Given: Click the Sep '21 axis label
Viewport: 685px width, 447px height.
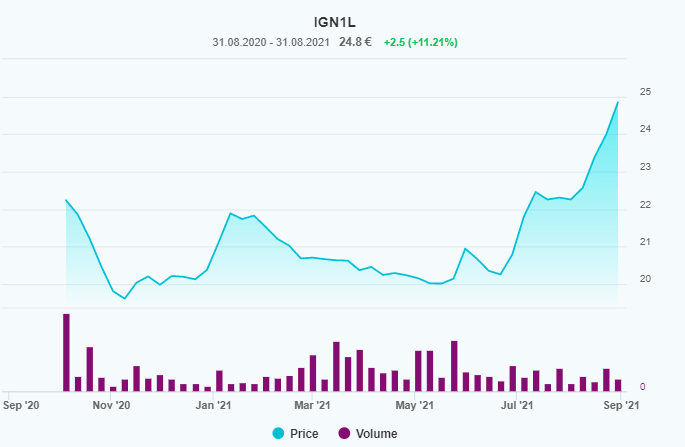Looking at the screenshot, I should 621,405.
